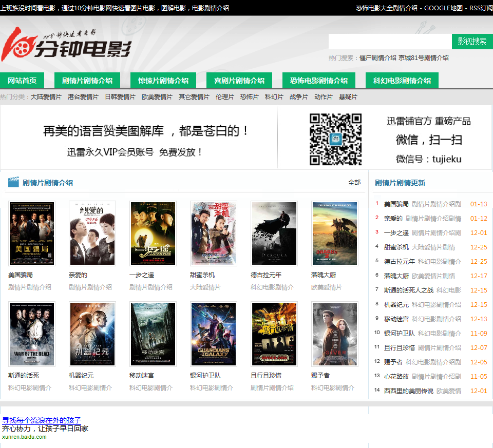Open 移动迷宫 in the update list

(396, 319)
